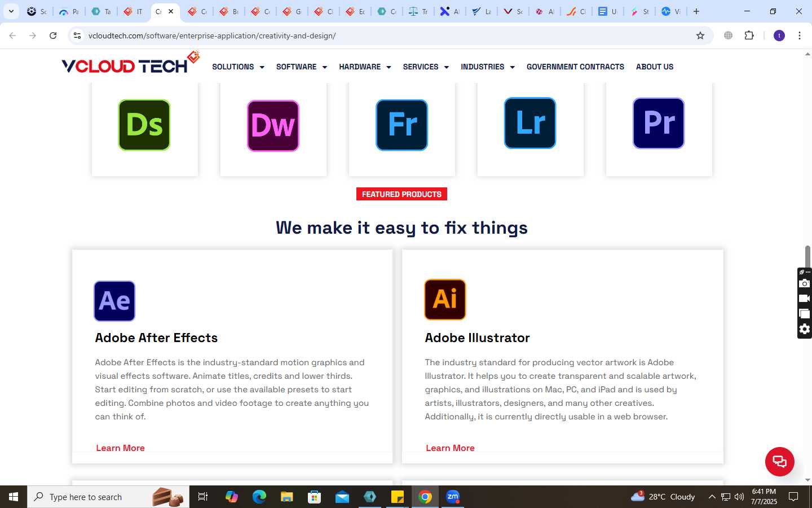Screen dimensions: 812x508
Task: Open the red live chat bubble
Action: pyautogui.click(x=779, y=461)
